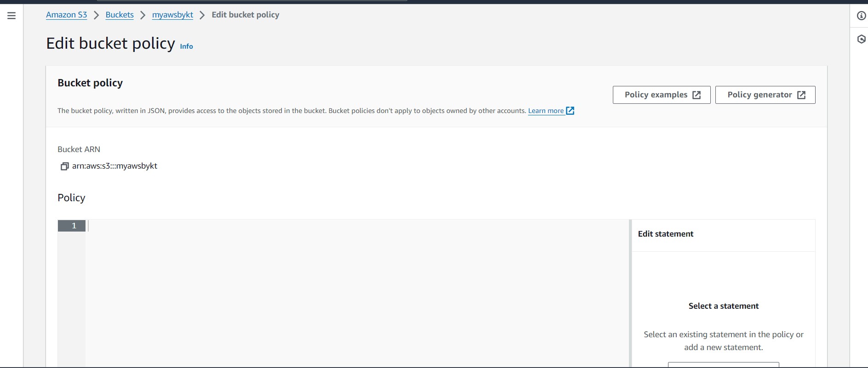
Task: Follow the Learn more link
Action: (546, 111)
